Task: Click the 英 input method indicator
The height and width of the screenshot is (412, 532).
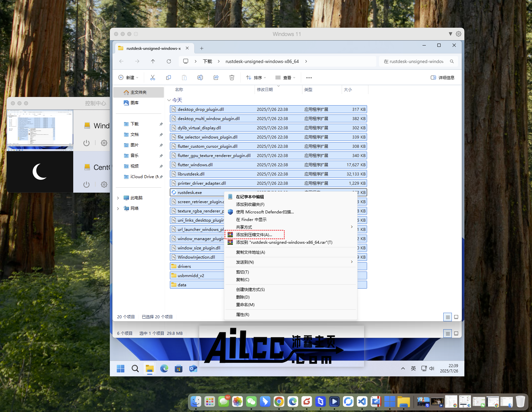Action: pyautogui.click(x=413, y=368)
